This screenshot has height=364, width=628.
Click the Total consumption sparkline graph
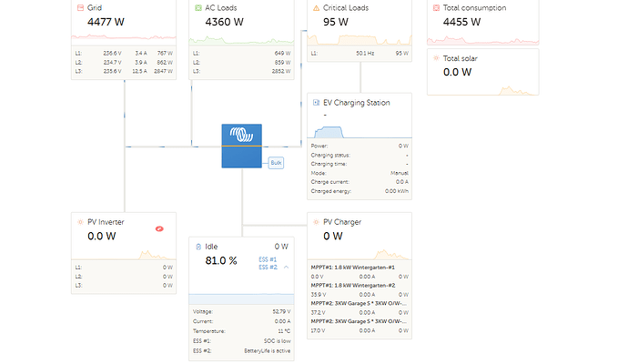point(483,40)
